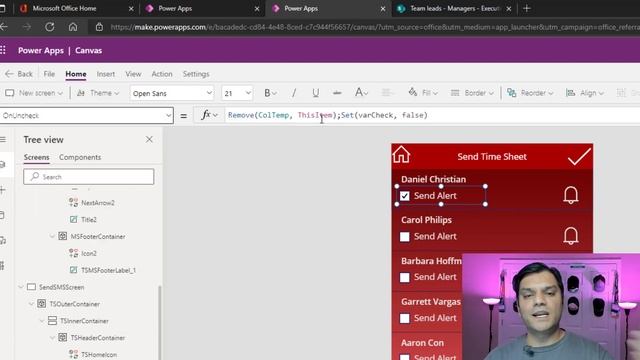Open the app launcher waffle icon
This screenshot has width=640, height=360.
point(3,50)
